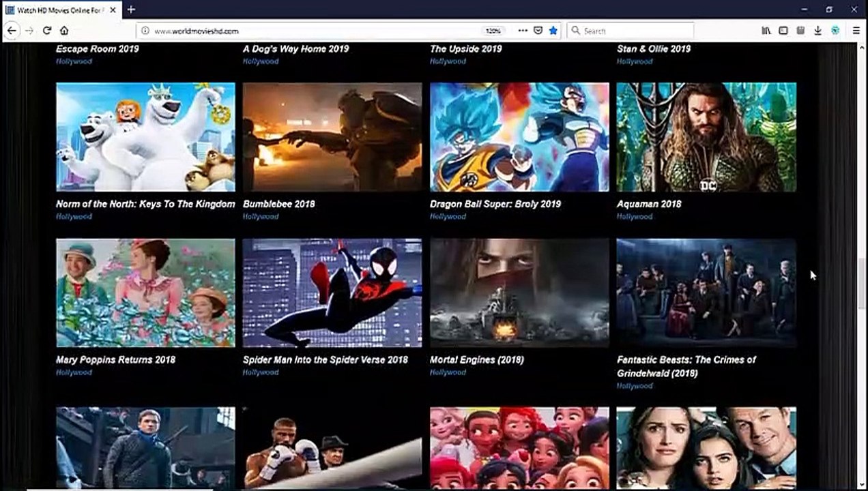Open Hollywood category under Escape Room 2019
The height and width of the screenshot is (491, 868).
(x=74, y=61)
